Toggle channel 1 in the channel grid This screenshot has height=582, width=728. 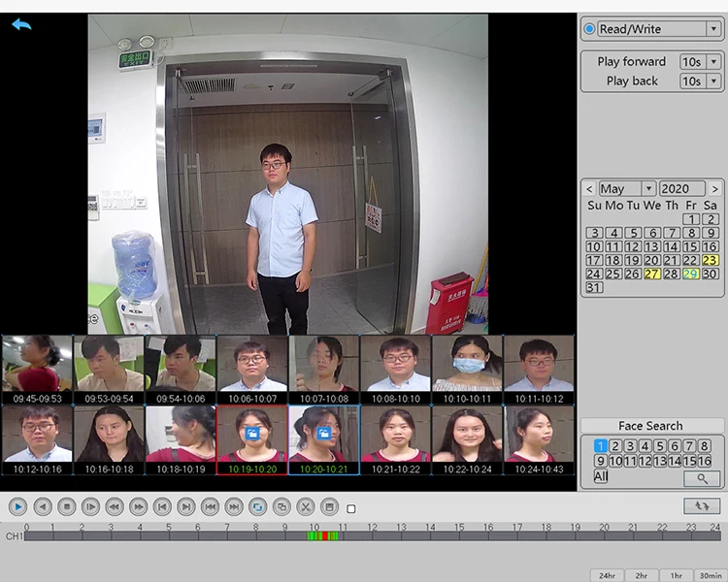click(600, 446)
